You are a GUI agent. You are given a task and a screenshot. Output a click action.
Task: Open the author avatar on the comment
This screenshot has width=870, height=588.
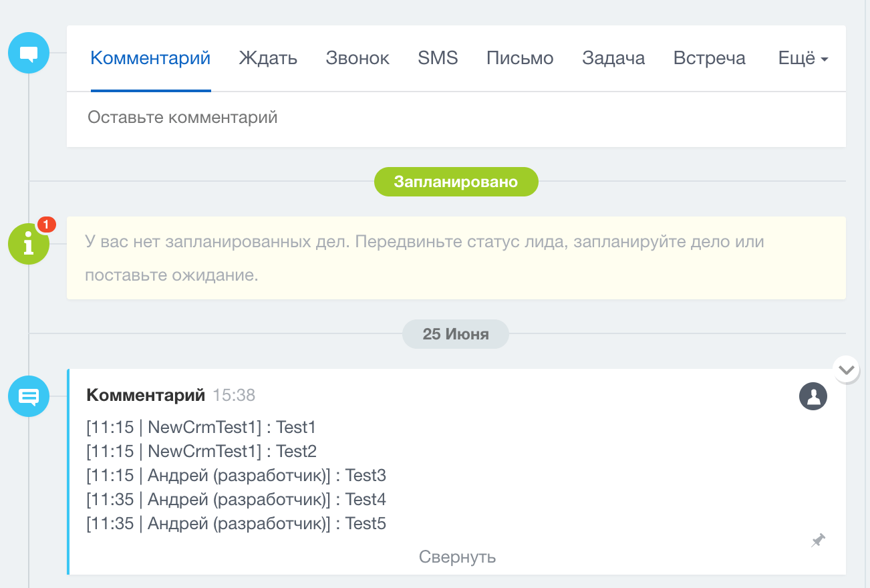[x=813, y=396]
